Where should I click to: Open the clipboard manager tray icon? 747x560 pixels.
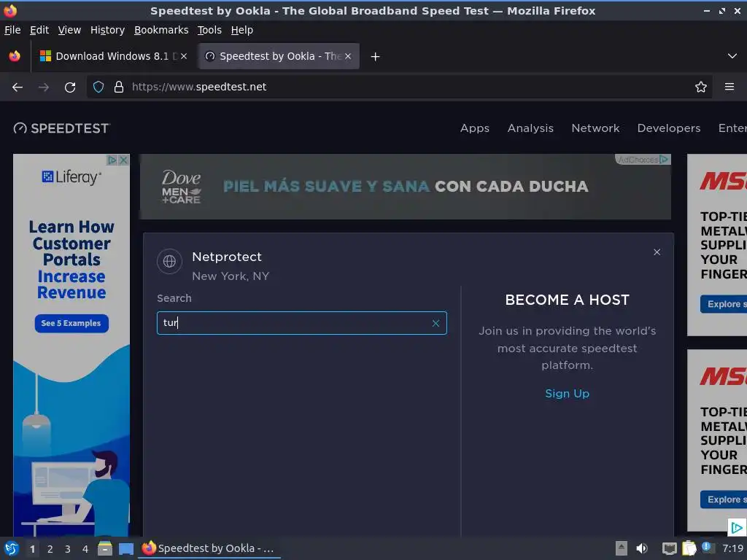point(689,548)
